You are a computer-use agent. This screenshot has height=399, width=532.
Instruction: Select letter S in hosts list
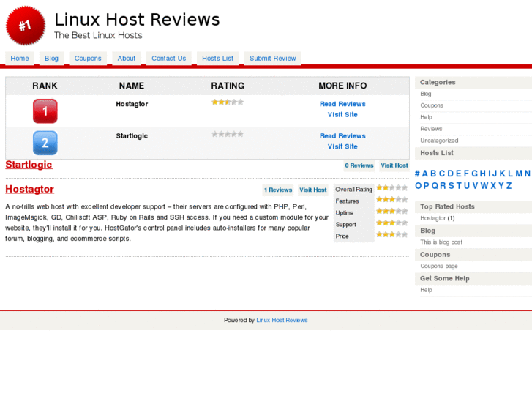pos(452,186)
